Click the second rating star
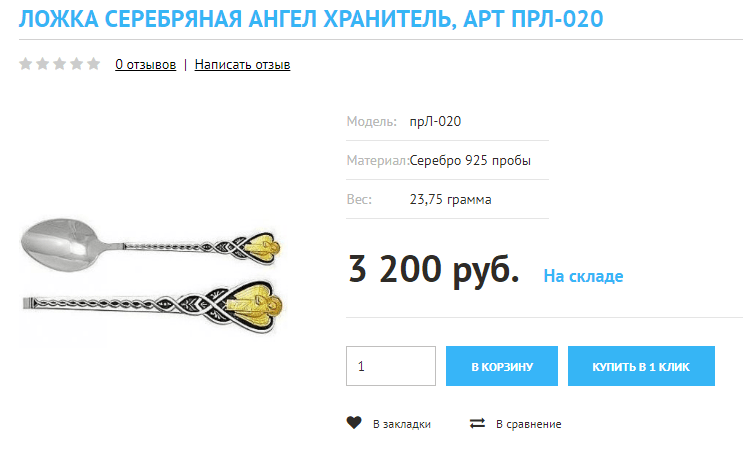Viewport: 743px width, 455px height. click(43, 64)
